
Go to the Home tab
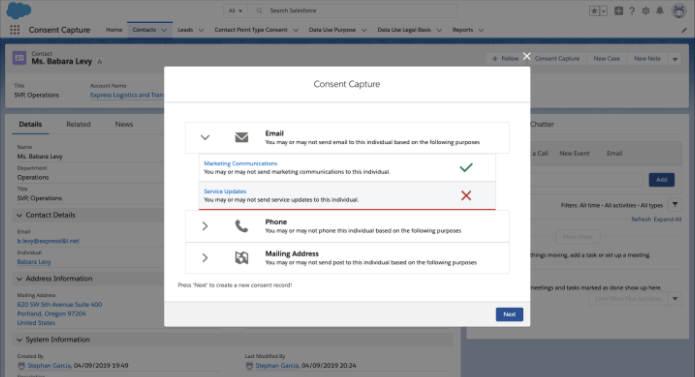click(114, 30)
